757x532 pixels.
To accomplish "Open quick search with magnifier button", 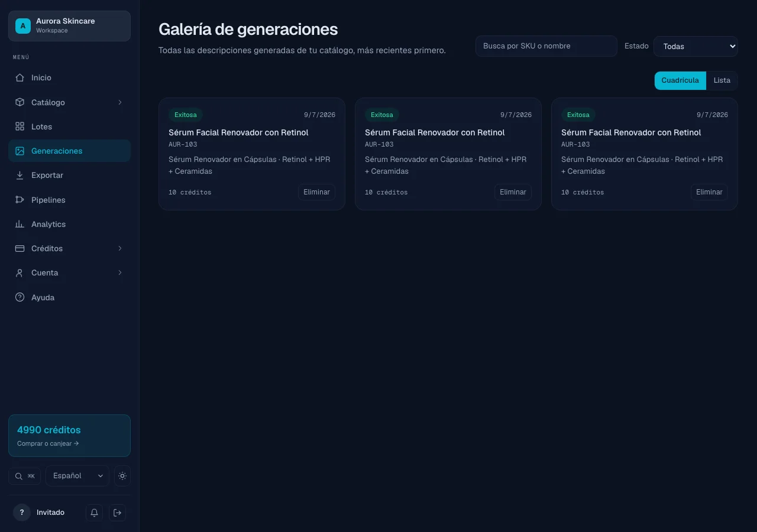I will pos(24,476).
